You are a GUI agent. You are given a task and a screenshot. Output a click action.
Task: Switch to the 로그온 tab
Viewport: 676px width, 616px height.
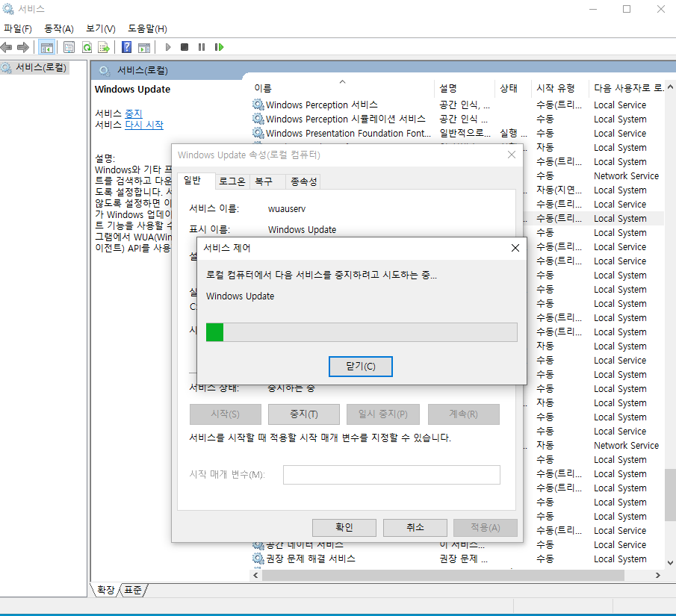click(x=232, y=181)
